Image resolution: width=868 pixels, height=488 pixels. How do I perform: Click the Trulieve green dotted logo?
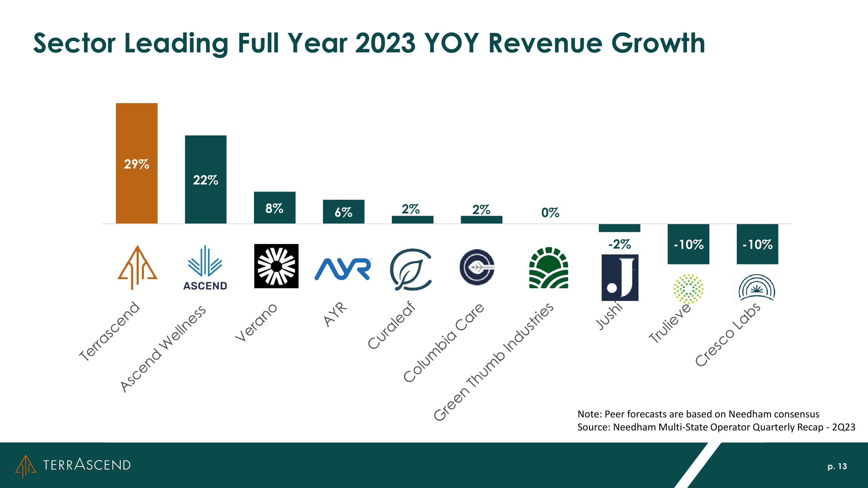(x=688, y=288)
